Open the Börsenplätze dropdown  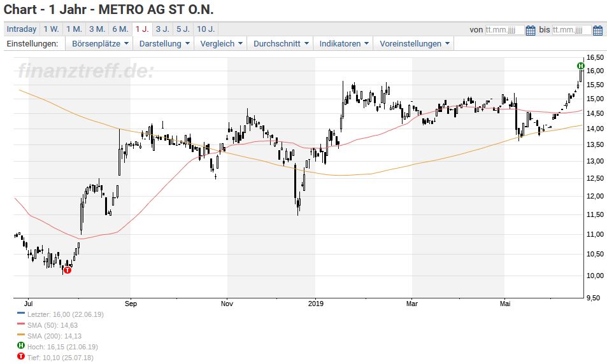coord(99,44)
